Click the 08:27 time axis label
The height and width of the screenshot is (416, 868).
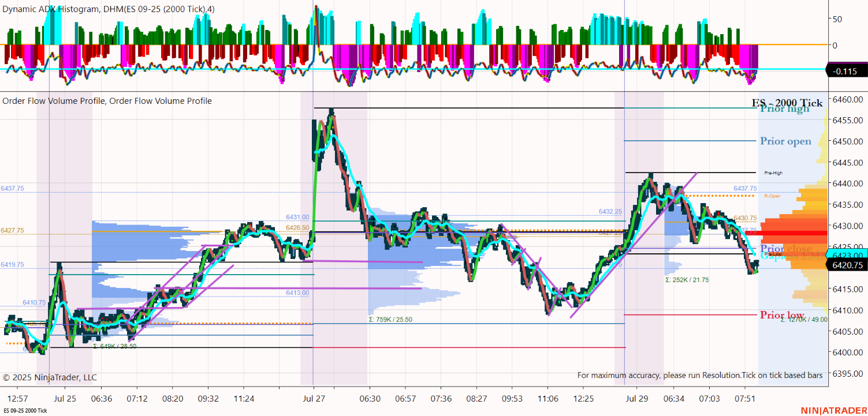pyautogui.click(x=477, y=399)
